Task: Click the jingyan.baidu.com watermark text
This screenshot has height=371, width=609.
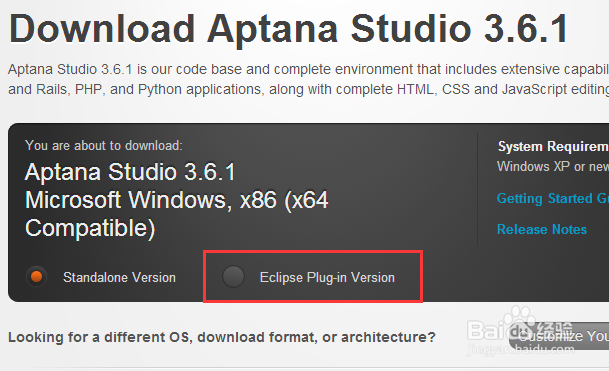Action: pyautogui.click(x=520, y=349)
